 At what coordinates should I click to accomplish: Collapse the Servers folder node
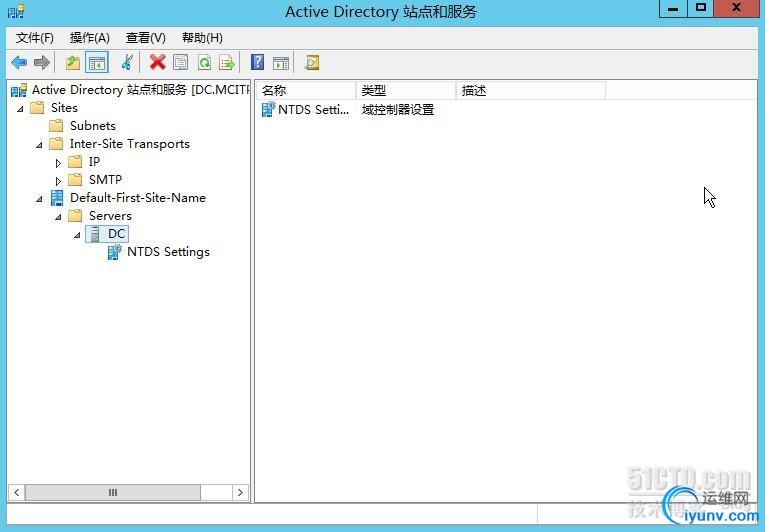click(59, 217)
